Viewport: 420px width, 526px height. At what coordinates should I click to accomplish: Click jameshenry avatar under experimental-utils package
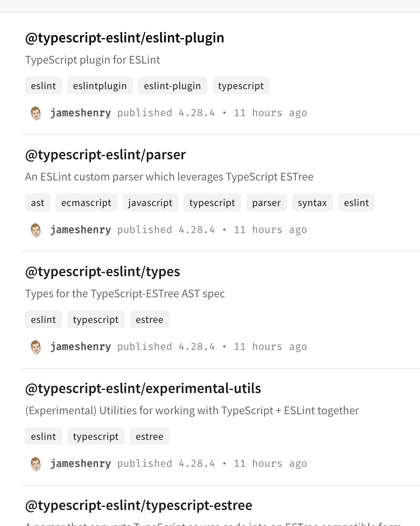tap(36, 464)
